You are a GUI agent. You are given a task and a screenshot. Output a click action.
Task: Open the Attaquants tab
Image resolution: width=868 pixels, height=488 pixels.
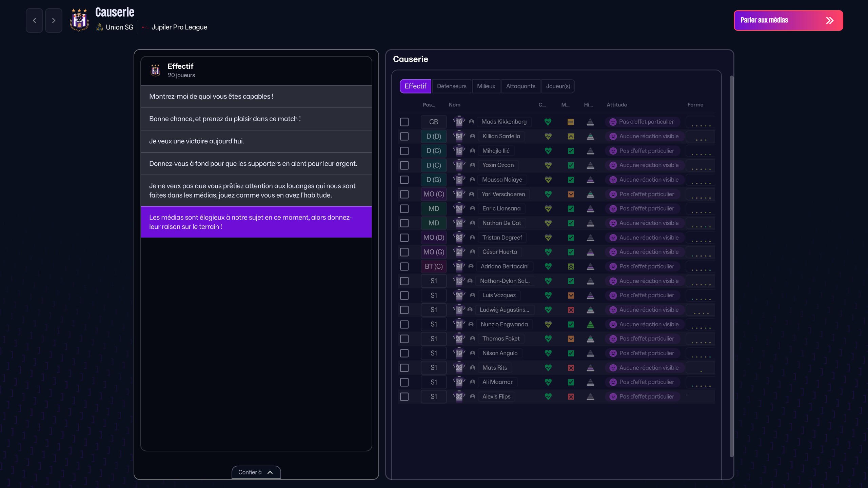[520, 86]
